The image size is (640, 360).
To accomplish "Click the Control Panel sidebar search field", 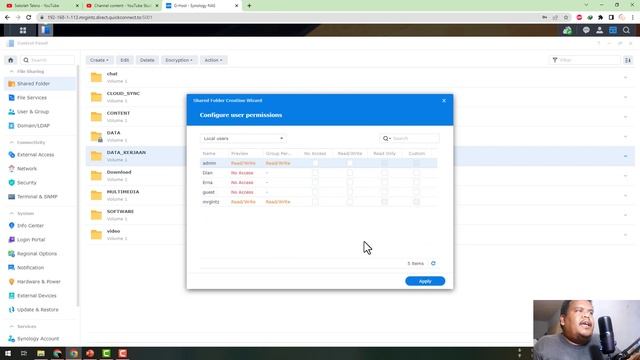I will coord(48,60).
